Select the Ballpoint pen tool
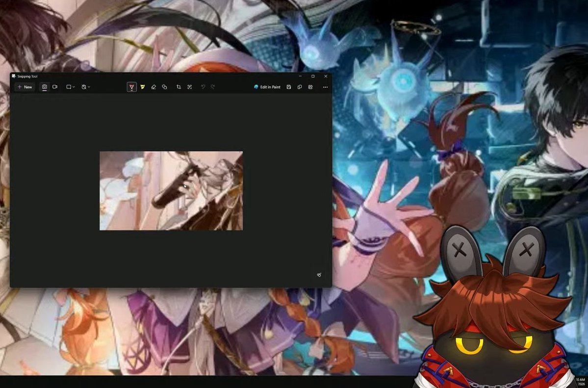Viewport: 588px width, 388px height. pos(131,87)
